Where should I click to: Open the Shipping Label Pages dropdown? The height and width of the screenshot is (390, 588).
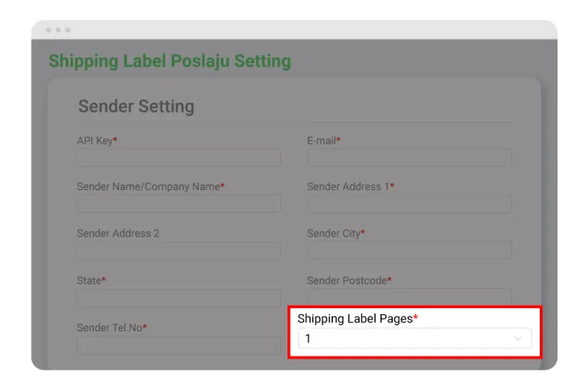(x=415, y=338)
